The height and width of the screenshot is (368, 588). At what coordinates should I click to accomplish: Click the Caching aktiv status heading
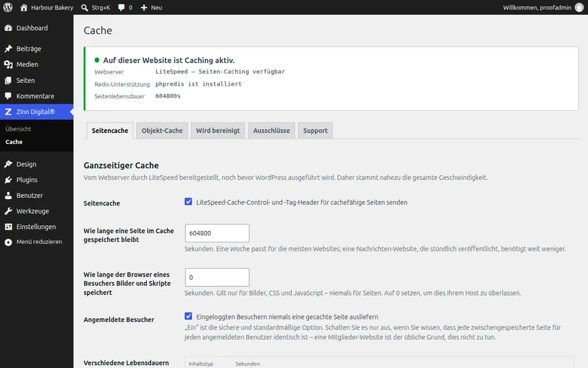tap(169, 61)
